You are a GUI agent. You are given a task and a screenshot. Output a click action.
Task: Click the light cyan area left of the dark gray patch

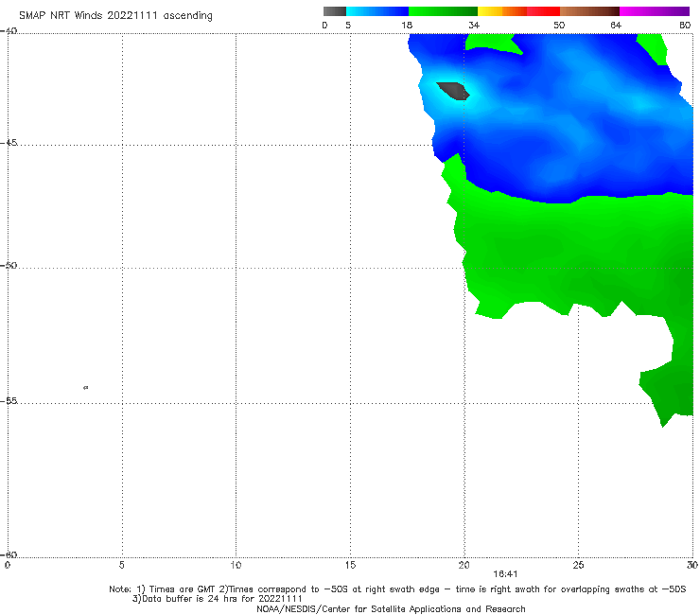430,89
